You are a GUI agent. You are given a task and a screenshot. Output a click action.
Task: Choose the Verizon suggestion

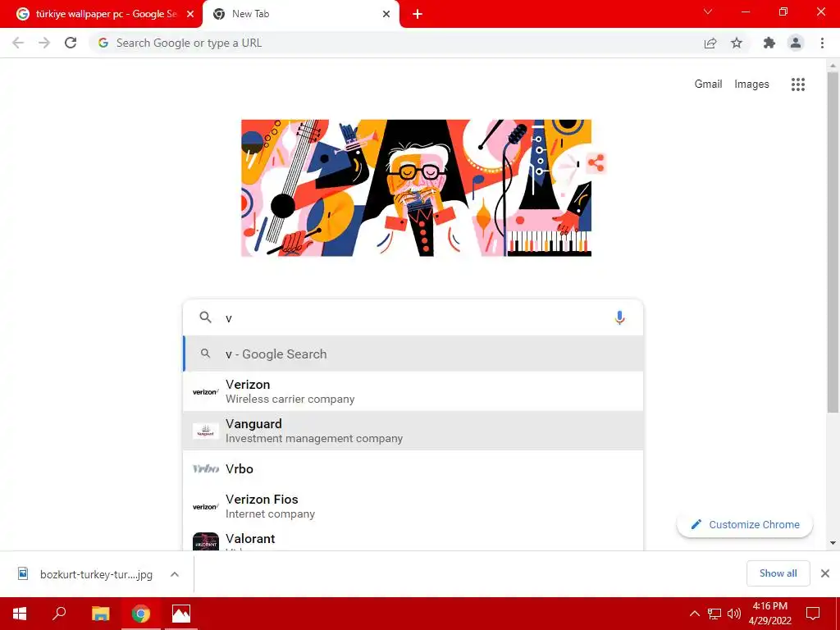(413, 391)
